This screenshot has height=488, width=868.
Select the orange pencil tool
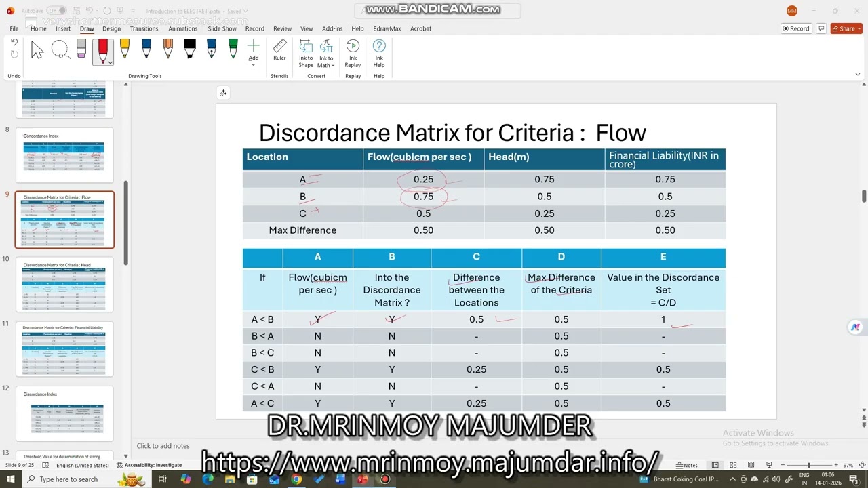[168, 49]
